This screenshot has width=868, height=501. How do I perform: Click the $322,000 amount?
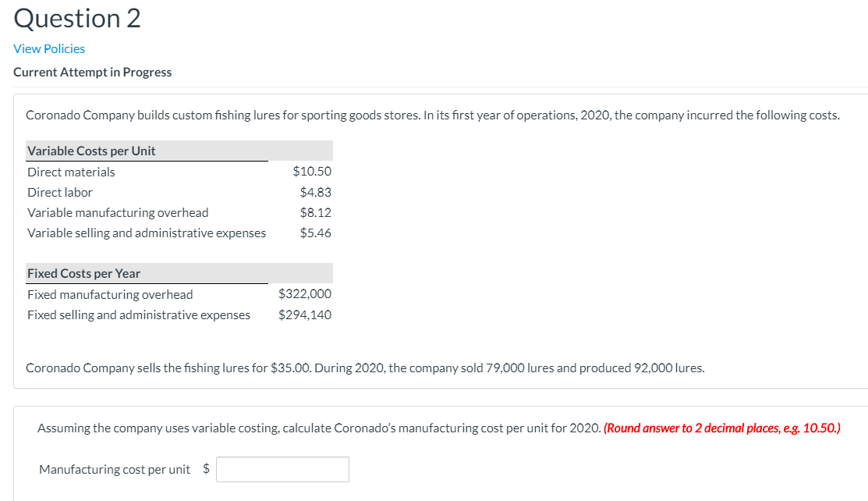pos(305,293)
